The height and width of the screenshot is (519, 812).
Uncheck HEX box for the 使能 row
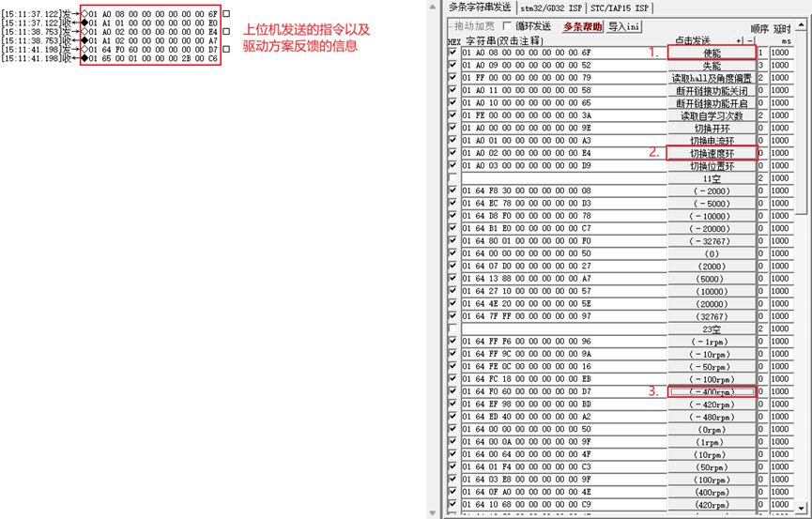point(453,53)
